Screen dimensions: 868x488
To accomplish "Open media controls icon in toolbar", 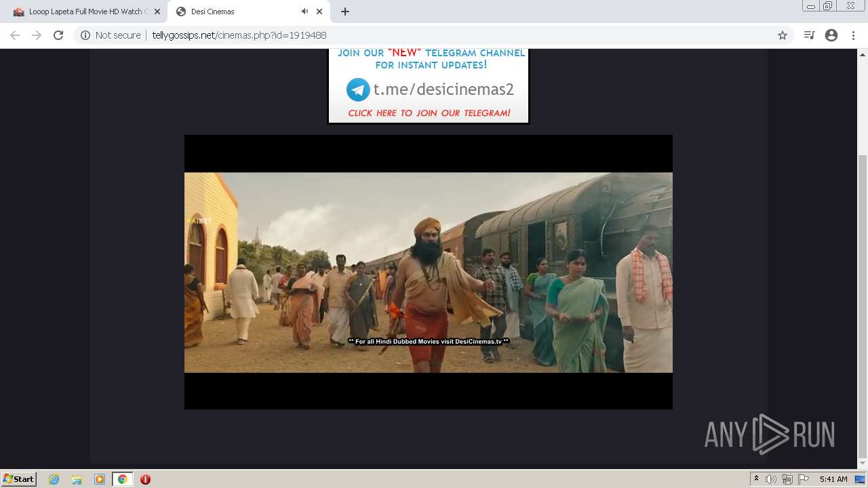I will tap(809, 35).
